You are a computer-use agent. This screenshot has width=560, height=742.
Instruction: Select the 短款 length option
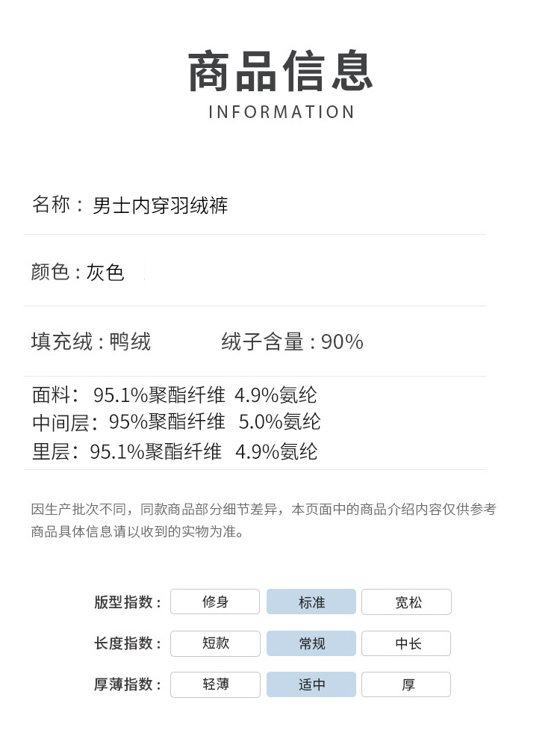coord(215,643)
